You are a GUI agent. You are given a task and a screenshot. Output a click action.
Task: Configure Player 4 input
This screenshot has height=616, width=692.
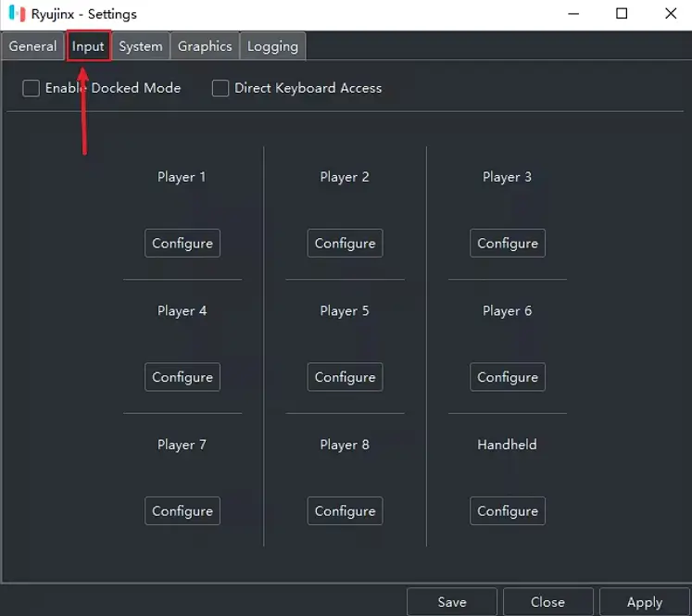pos(182,377)
